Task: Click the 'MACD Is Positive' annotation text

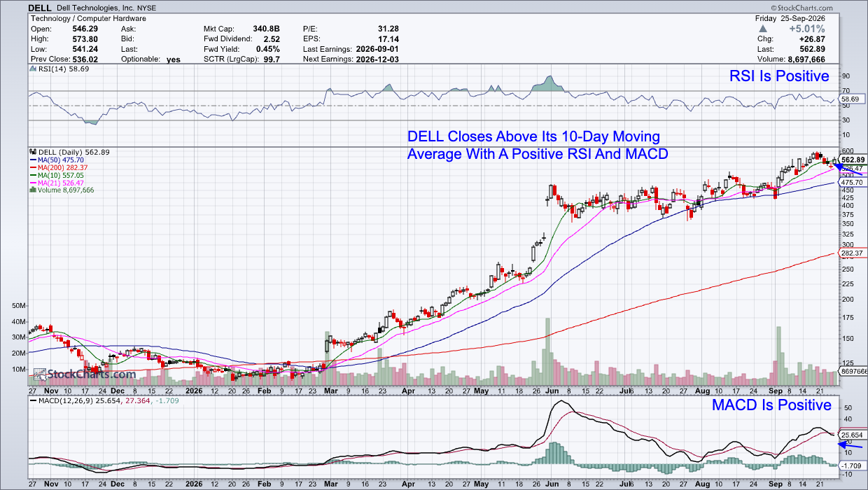Action: [771, 405]
